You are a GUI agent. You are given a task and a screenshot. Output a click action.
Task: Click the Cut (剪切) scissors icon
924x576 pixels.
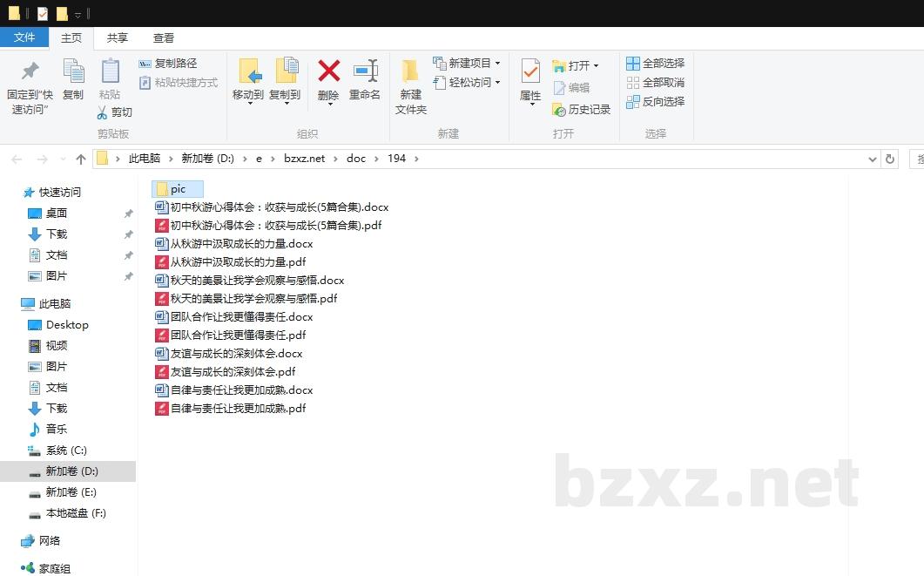[102, 112]
